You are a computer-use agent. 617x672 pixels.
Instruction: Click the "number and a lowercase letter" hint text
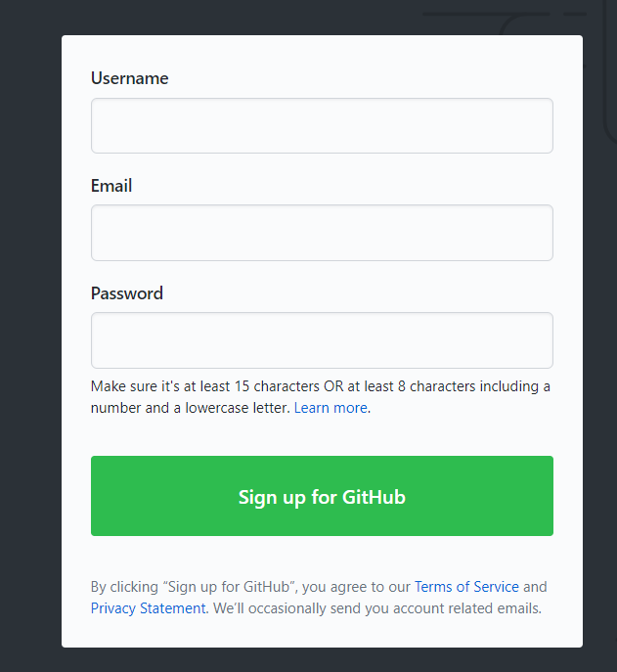[191, 408]
